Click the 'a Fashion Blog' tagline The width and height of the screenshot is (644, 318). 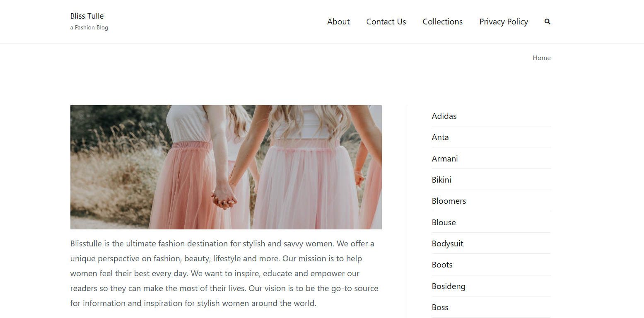[89, 28]
